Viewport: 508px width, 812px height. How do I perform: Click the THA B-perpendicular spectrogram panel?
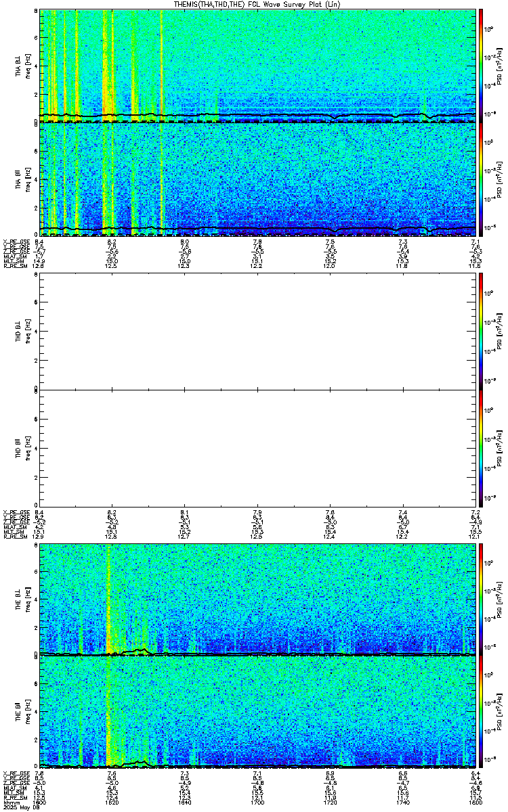click(258, 66)
